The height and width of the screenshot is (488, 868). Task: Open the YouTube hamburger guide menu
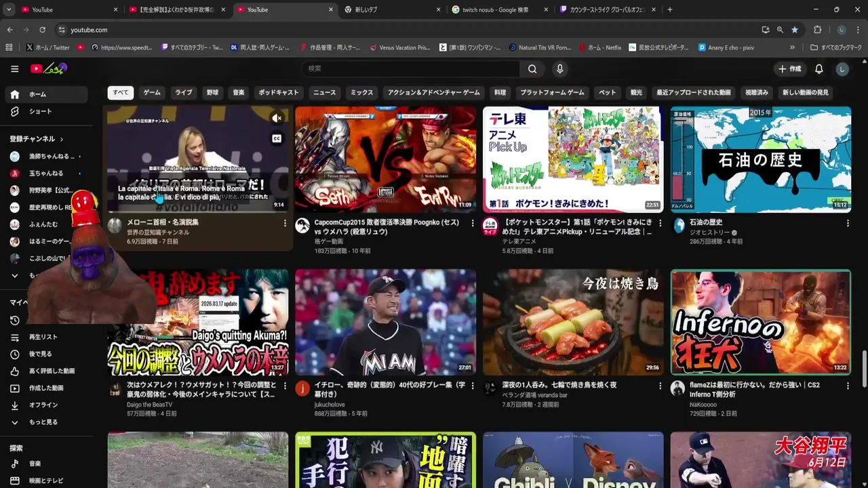point(14,68)
